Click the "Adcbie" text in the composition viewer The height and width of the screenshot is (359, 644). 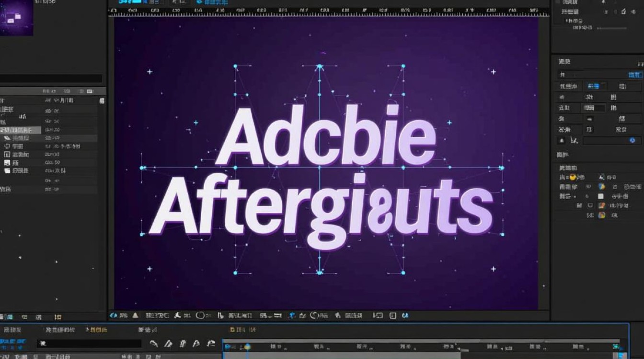tap(325, 135)
